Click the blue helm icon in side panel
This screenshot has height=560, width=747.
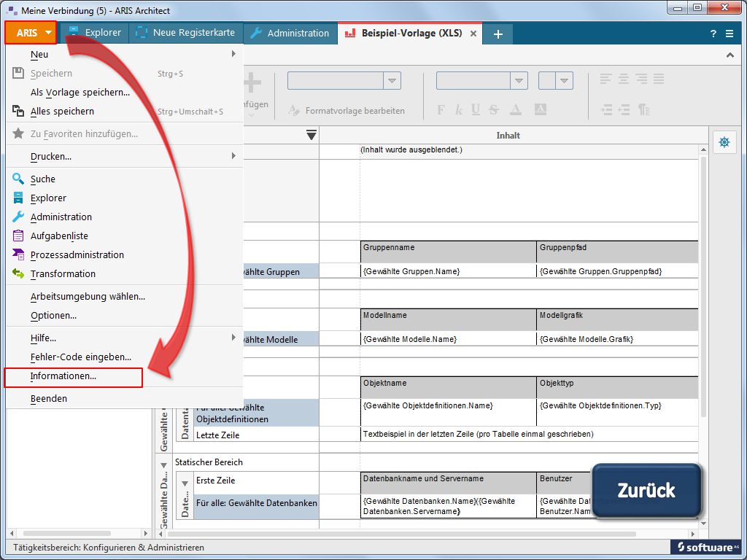tap(724, 142)
